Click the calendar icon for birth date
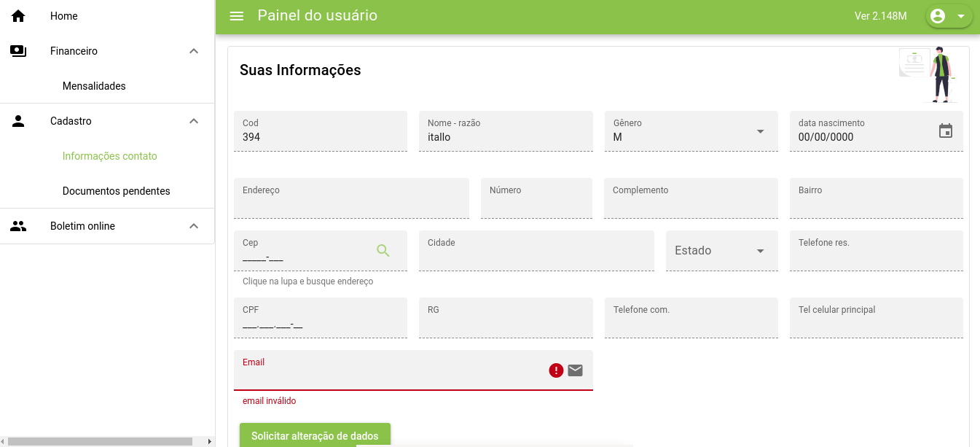Screen dimensions: 980x447 945,131
